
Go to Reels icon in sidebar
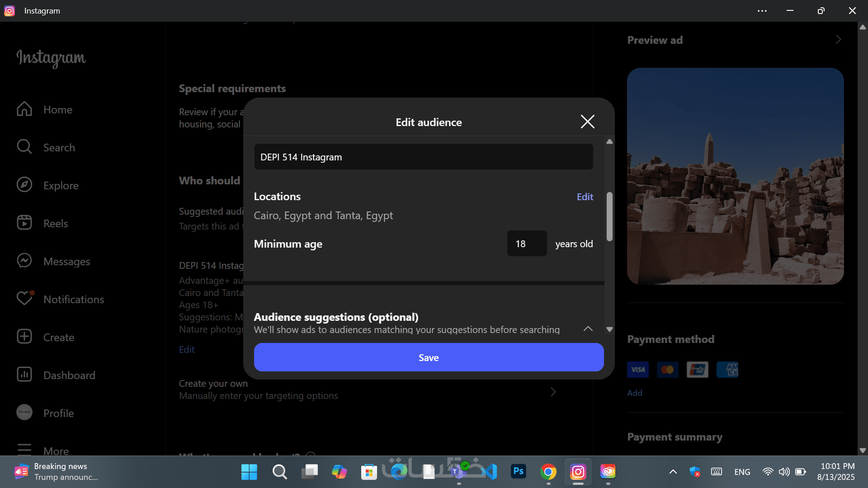(x=24, y=223)
